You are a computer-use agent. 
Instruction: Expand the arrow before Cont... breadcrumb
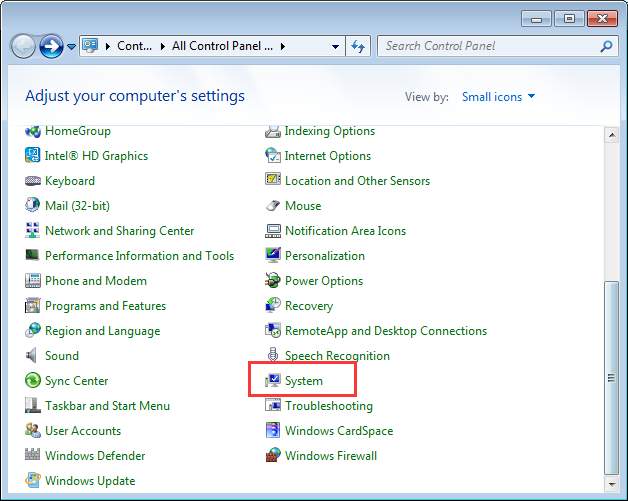[x=108, y=46]
